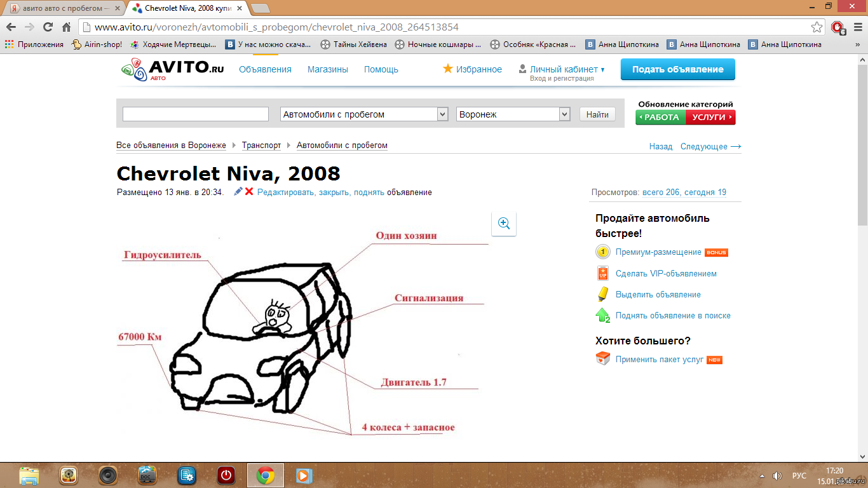Click the star icon beside Избранное
The width and height of the screenshot is (868, 488).
448,69
